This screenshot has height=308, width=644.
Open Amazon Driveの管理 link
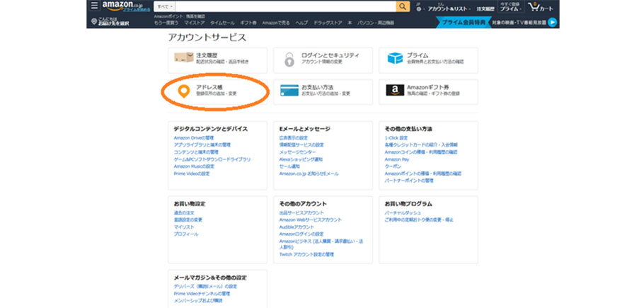(x=194, y=138)
